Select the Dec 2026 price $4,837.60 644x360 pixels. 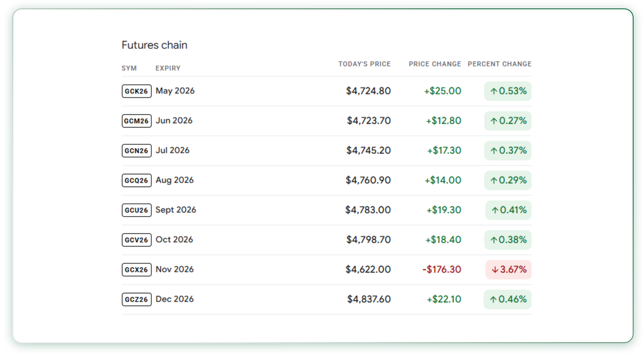click(369, 299)
